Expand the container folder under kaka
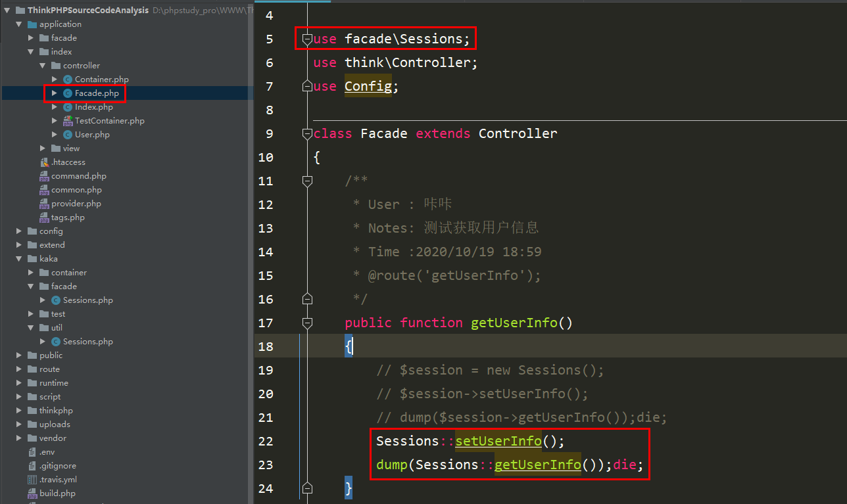This screenshot has width=847, height=504. [x=31, y=273]
